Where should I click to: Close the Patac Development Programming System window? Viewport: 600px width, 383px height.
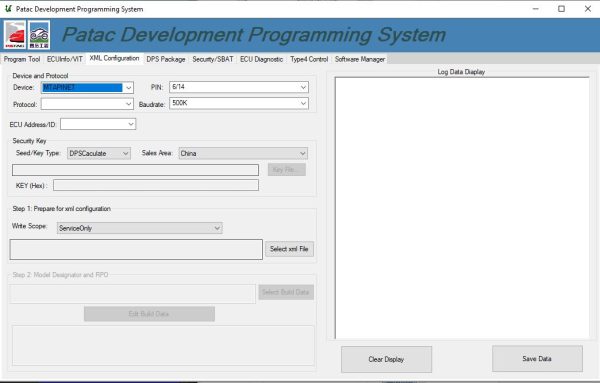(588, 9)
